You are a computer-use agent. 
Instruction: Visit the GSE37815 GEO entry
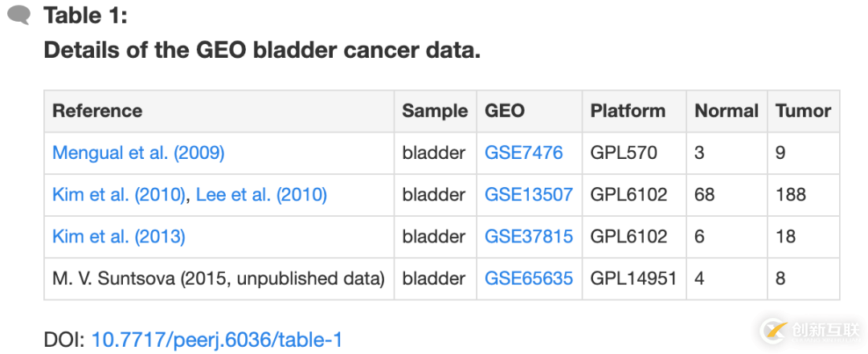point(528,236)
